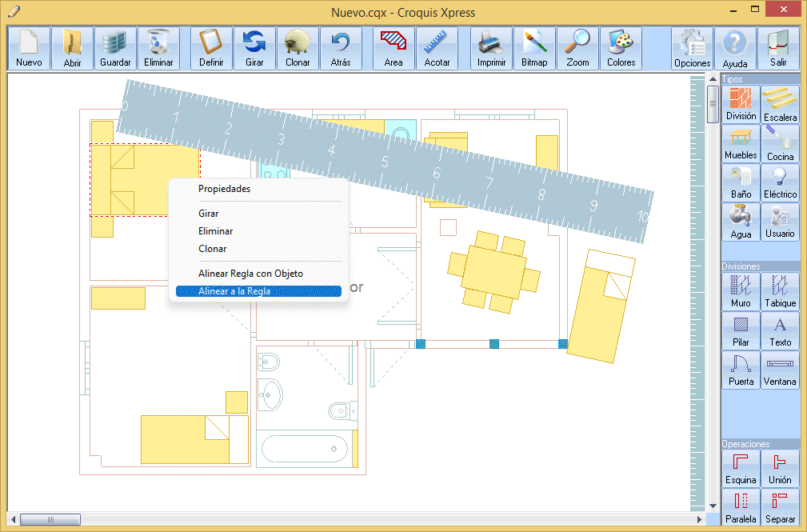Click the Nuevo toolbar icon
The width and height of the screenshot is (807, 532).
[29, 48]
